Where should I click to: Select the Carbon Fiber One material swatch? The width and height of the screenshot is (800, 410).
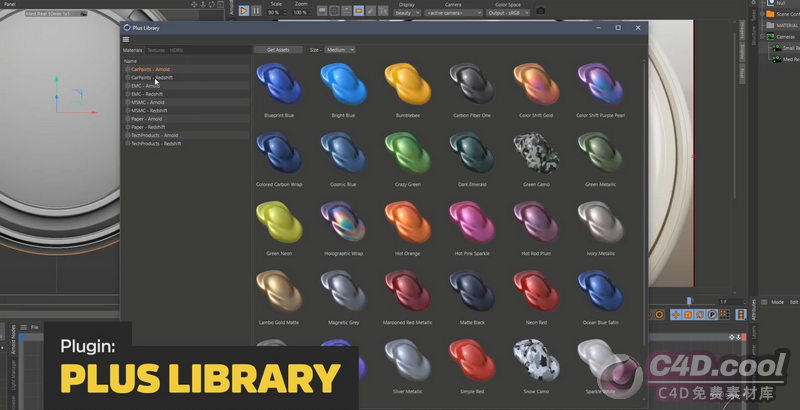tap(472, 84)
